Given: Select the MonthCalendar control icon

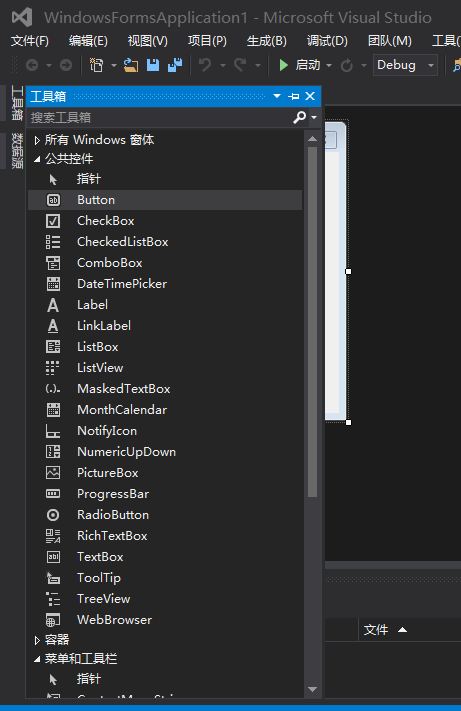Looking at the screenshot, I should click(x=53, y=410).
